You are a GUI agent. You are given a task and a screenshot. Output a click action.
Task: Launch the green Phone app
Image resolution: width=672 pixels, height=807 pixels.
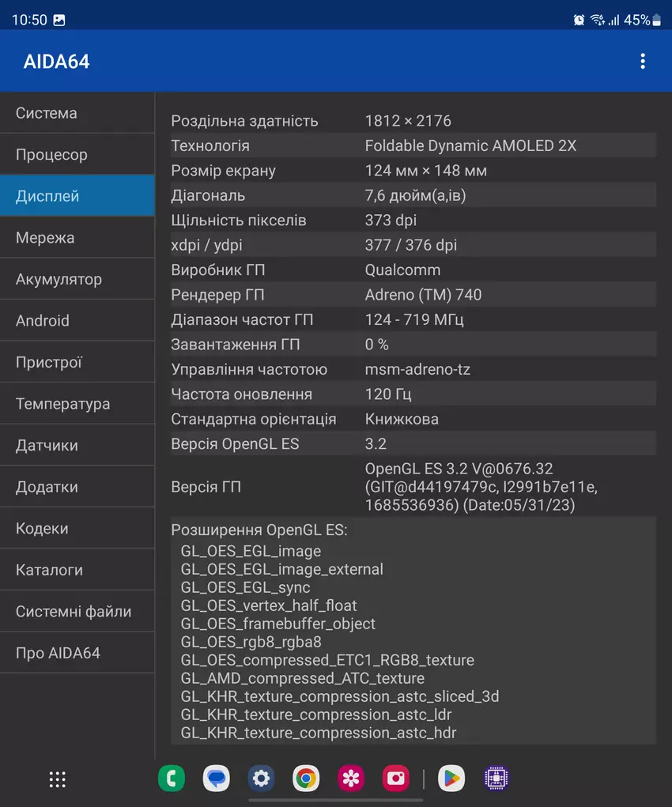tap(172, 779)
